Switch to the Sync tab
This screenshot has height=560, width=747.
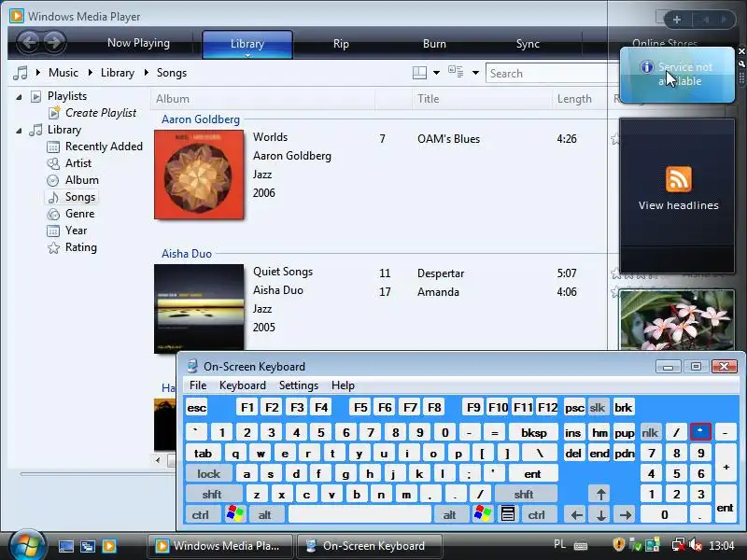point(528,44)
